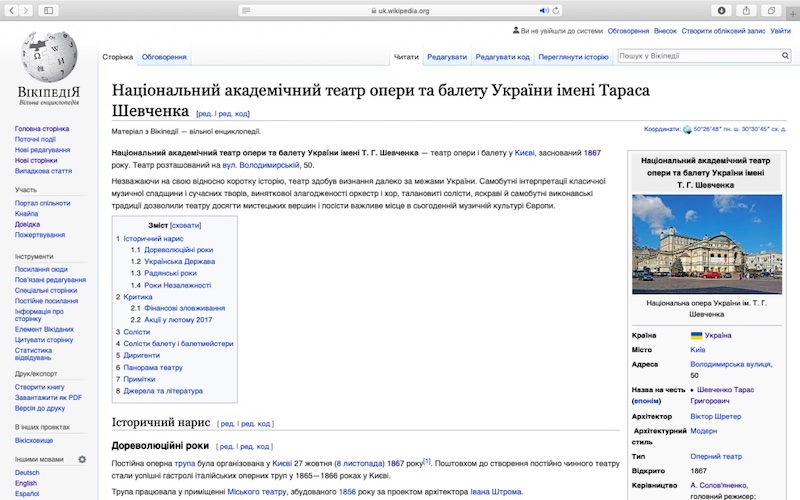Open the Редагувати tab

click(x=447, y=57)
